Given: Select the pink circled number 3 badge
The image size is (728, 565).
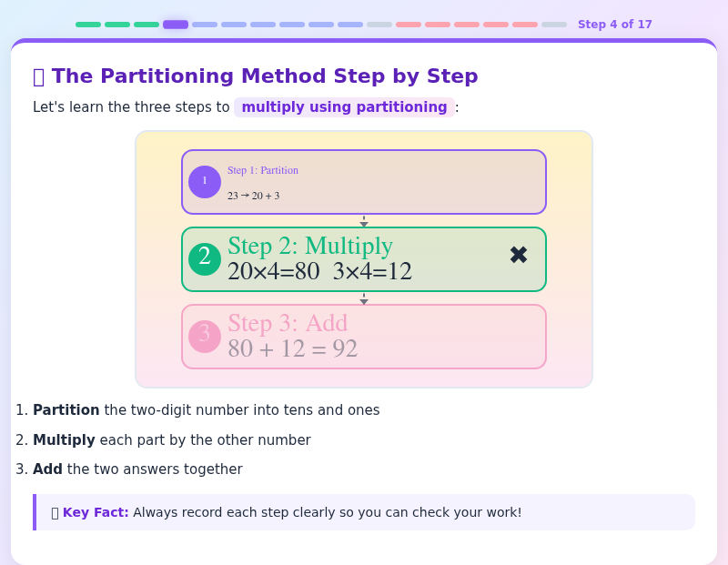Looking at the screenshot, I should (205, 336).
